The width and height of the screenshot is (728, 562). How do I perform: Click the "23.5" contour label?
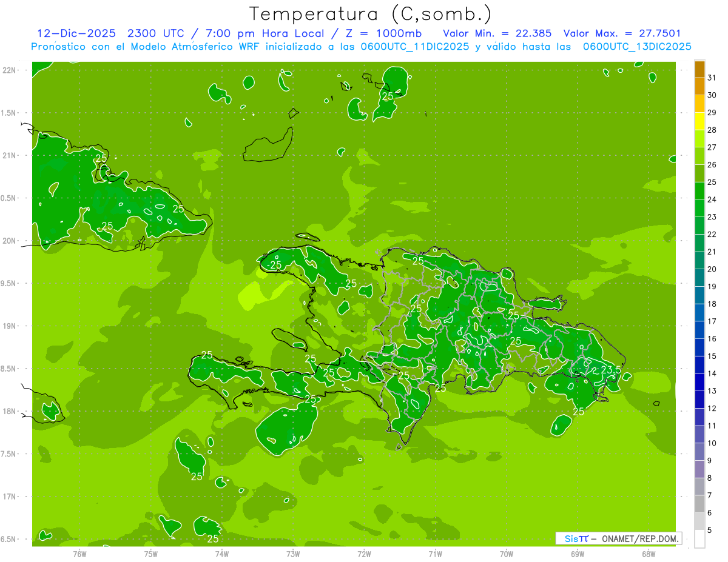pos(611,369)
